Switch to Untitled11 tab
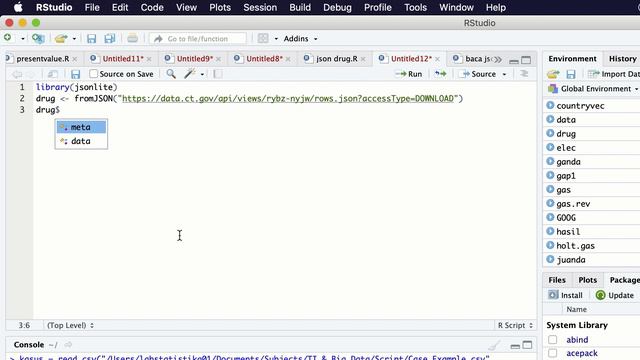Image resolution: width=640 pixels, height=360 pixels. pyautogui.click(x=123, y=59)
